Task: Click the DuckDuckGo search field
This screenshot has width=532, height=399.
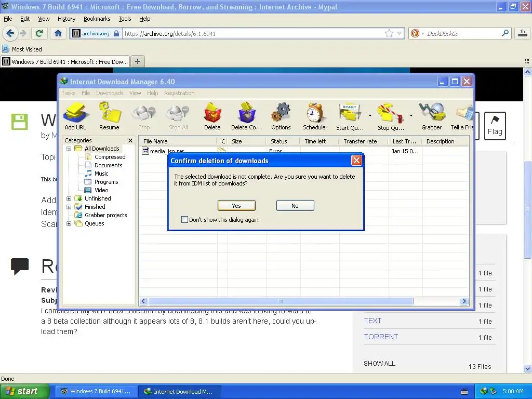Action: tap(462, 33)
